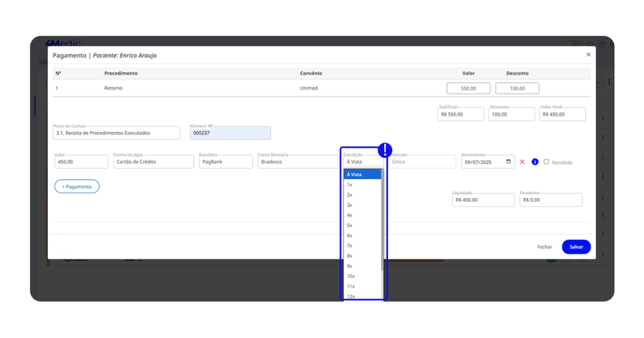Pick the 9x installment option
644x338 pixels.
363,266
